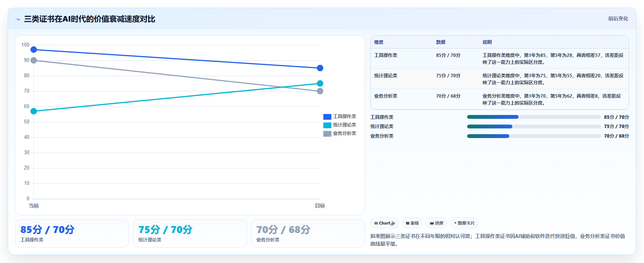Select the 表格 tag
Image resolution: width=644 pixels, height=263 pixels.
pos(412,223)
